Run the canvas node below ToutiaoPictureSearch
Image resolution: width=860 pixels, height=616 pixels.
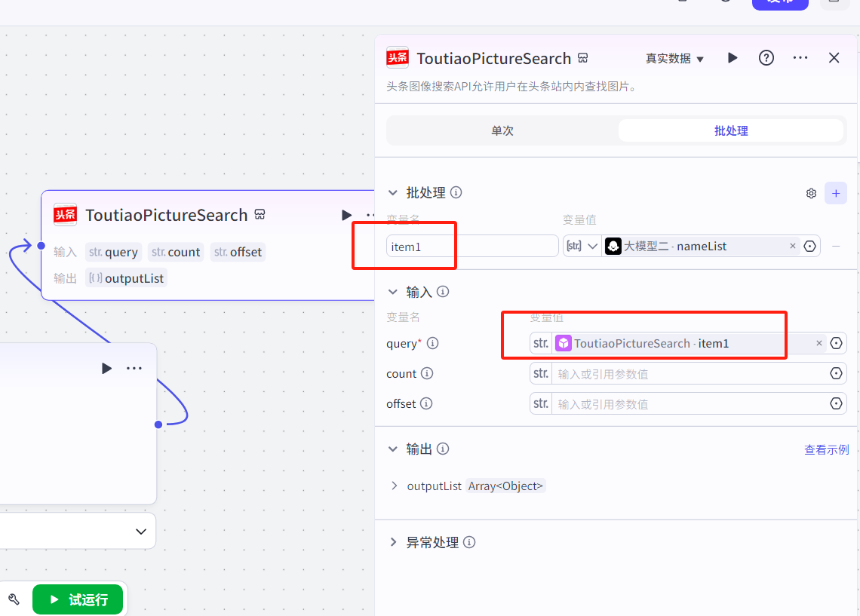point(106,368)
